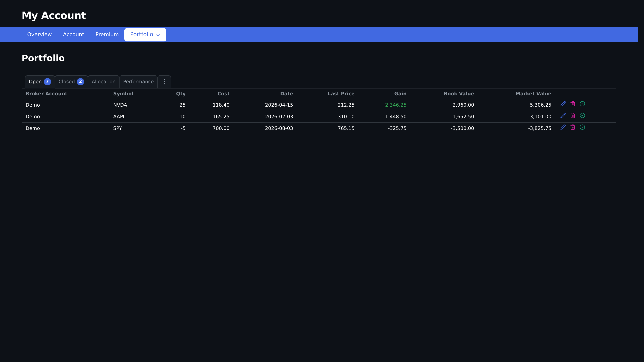Image resolution: width=644 pixels, height=362 pixels.
Task: Close the NVDA position with checkmark icon
Action: click(x=582, y=104)
